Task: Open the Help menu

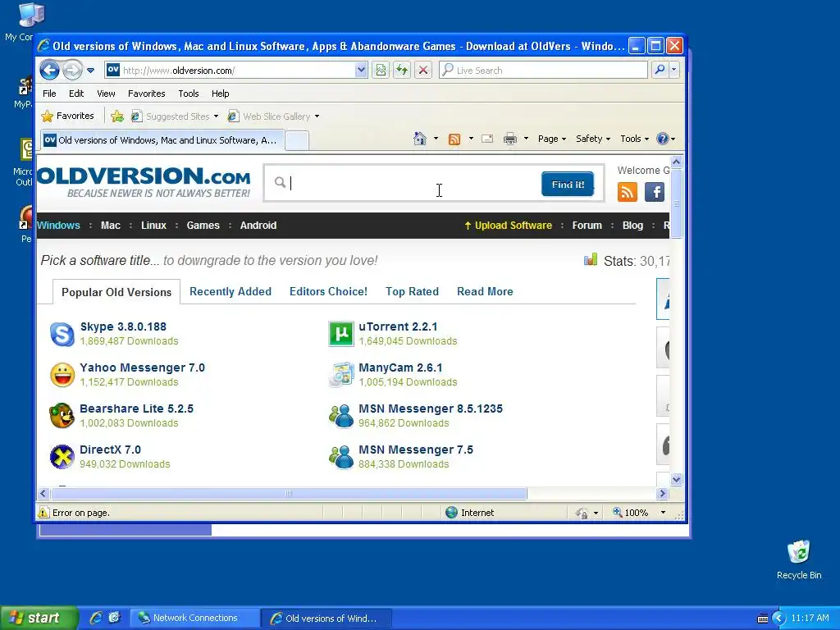Action: pos(220,94)
